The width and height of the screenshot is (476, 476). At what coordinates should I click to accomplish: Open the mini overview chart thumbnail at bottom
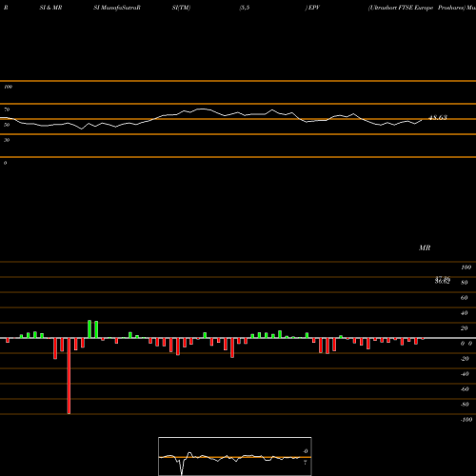coord(235,456)
